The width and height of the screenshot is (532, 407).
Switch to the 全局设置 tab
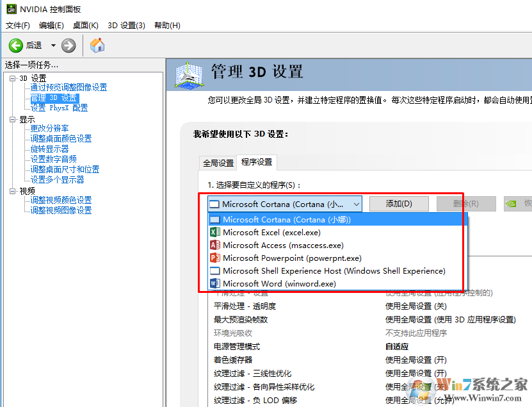[x=218, y=163]
